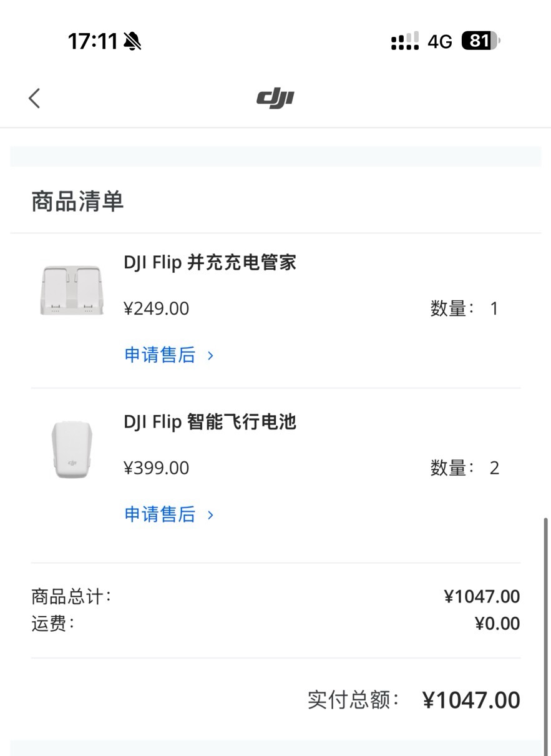Tap the 4G network indicator
Screen dimensions: 551x756
(440, 42)
